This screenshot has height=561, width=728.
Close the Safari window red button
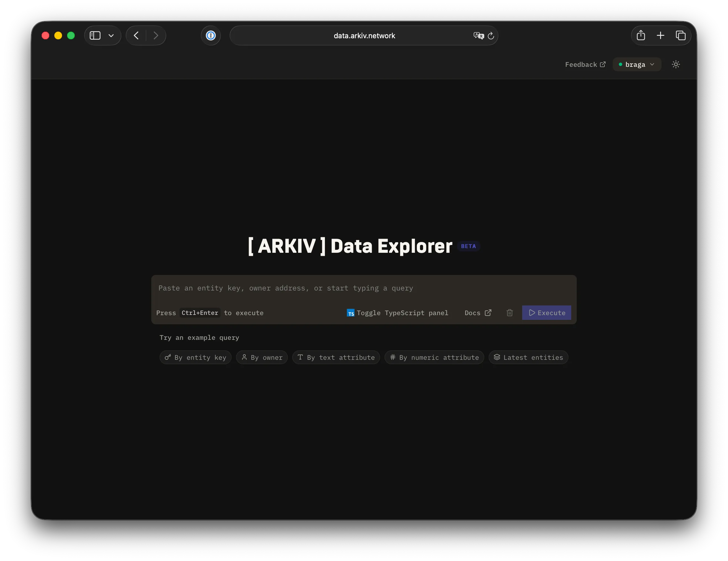point(45,36)
